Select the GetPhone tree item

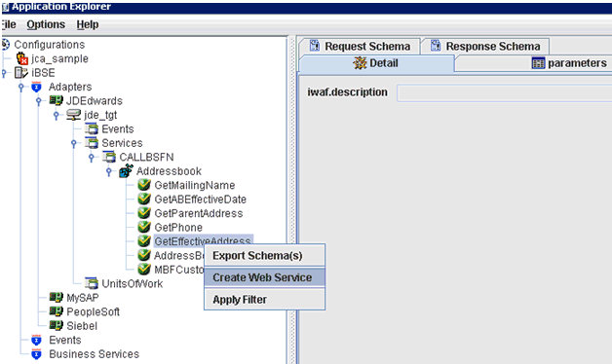[x=178, y=227]
